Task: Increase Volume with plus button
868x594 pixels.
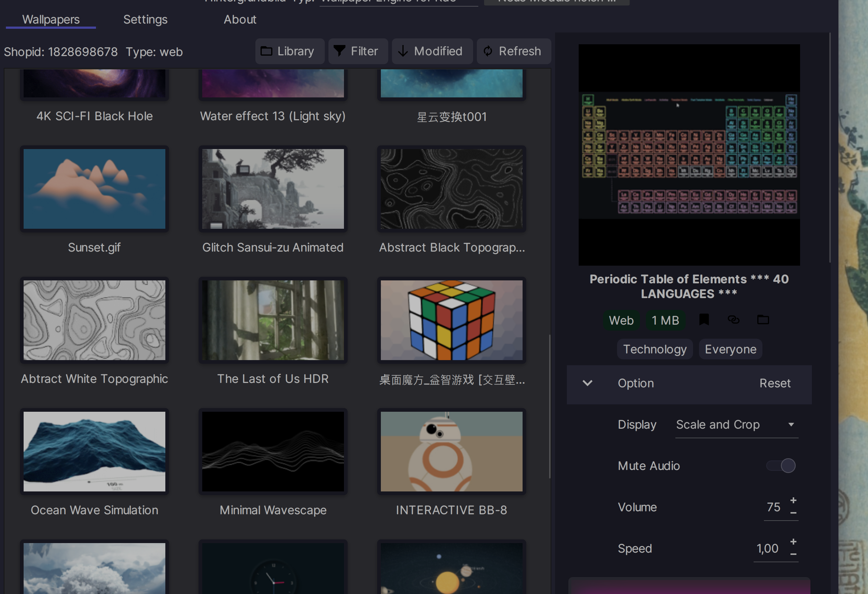Action: [x=794, y=500]
